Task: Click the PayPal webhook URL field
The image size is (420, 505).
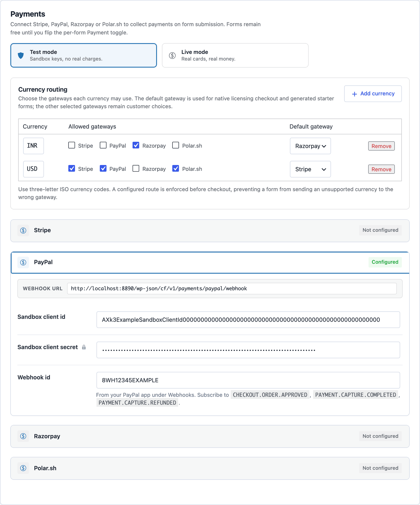Action: 232,288
